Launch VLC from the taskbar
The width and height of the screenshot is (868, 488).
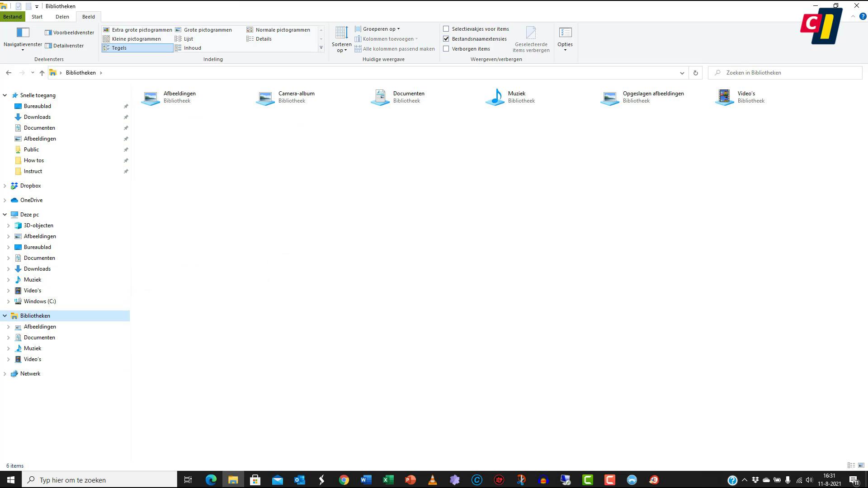tap(433, 480)
